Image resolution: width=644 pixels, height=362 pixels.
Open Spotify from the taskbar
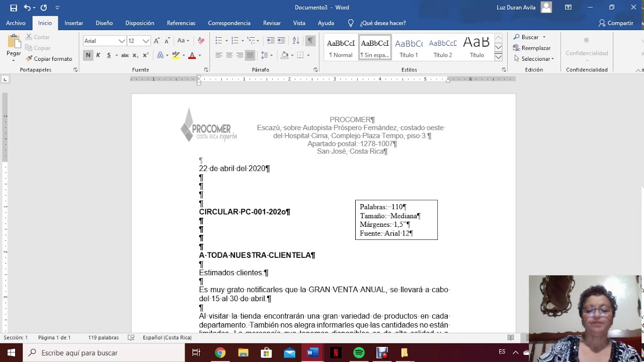click(359, 353)
